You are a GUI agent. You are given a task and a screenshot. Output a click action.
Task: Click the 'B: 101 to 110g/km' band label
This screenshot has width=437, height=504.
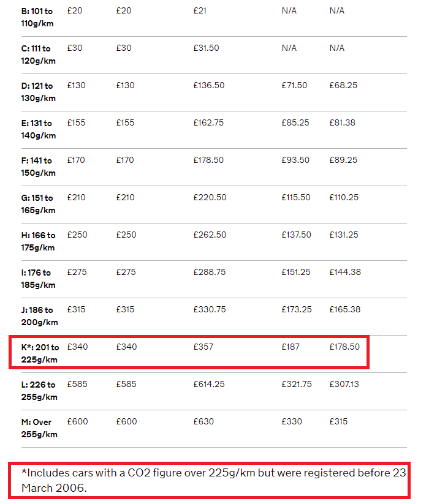37,17
